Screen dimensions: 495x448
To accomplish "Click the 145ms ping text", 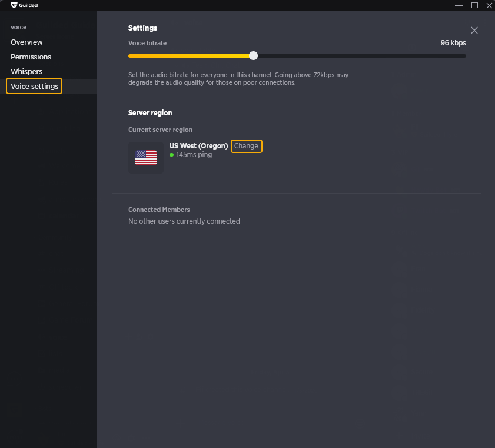I will coord(194,155).
